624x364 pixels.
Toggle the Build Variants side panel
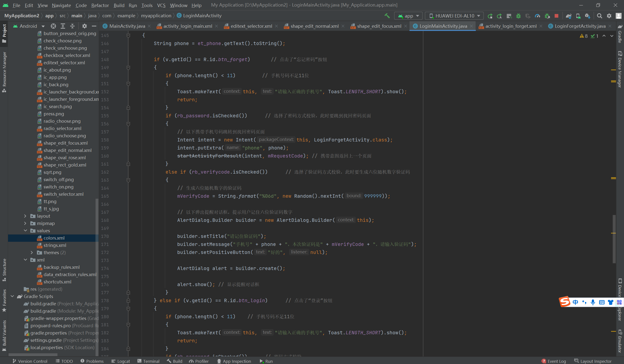(4, 335)
